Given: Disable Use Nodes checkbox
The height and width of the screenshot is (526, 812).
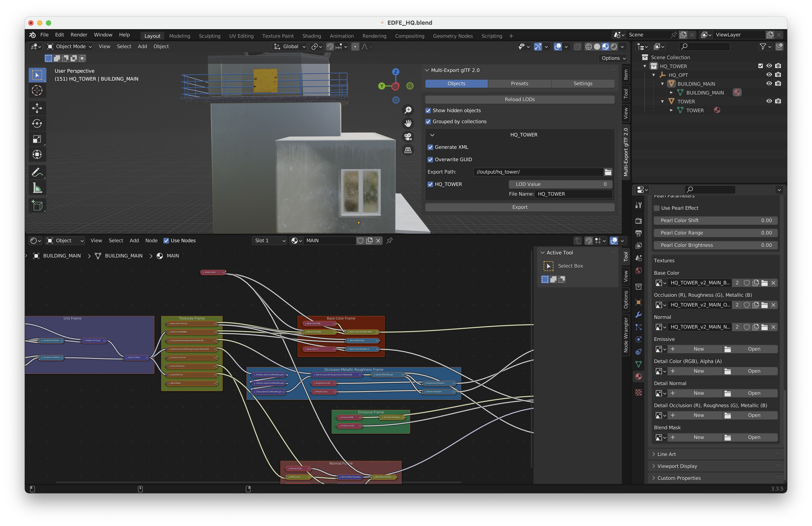Looking at the screenshot, I should (x=166, y=241).
